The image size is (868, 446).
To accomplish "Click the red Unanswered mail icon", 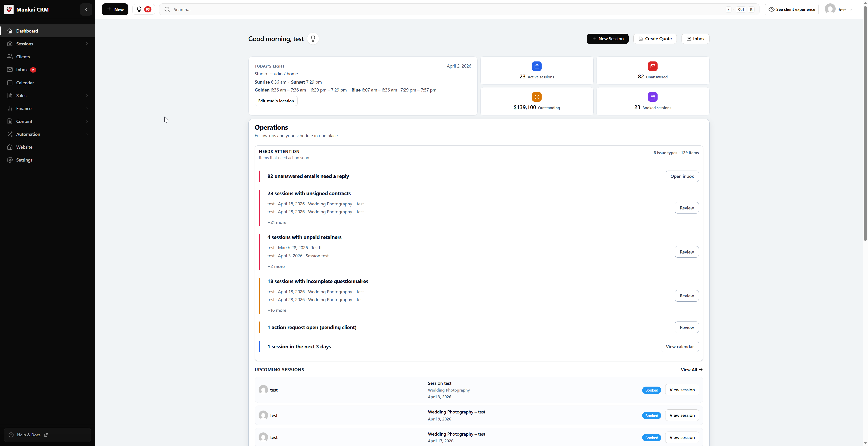I will pyautogui.click(x=652, y=66).
